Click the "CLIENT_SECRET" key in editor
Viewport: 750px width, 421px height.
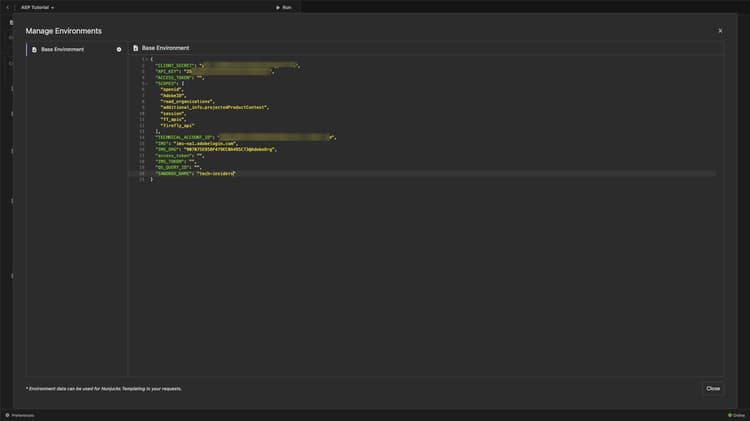pos(175,66)
